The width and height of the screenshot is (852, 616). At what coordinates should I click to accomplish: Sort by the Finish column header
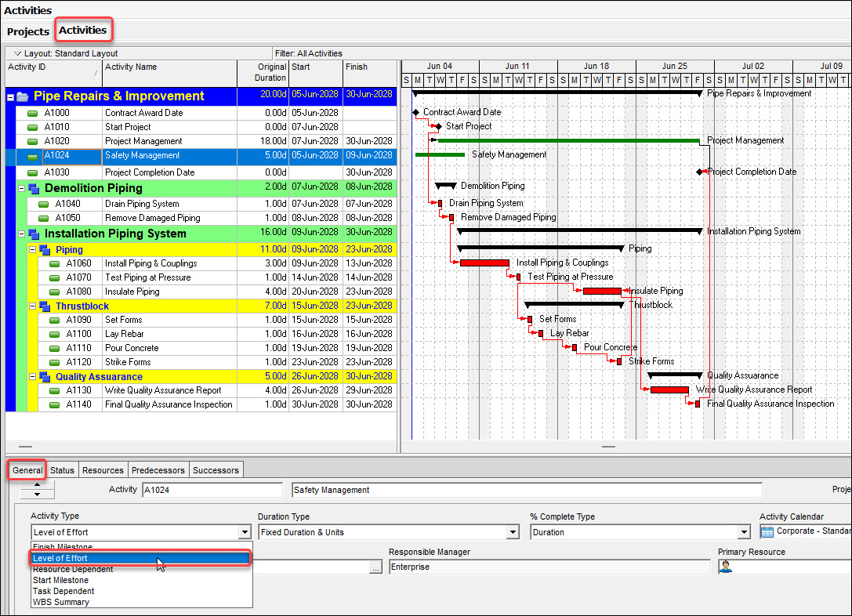pyautogui.click(x=369, y=73)
